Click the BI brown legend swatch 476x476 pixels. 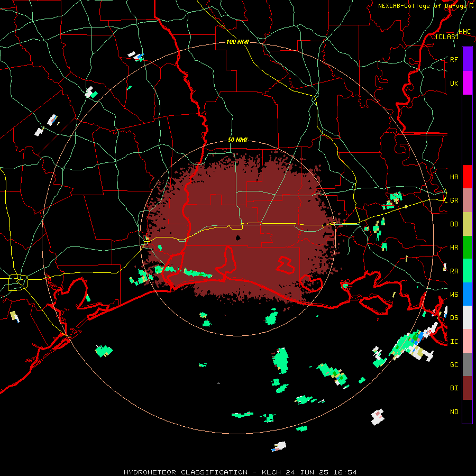tap(467, 388)
